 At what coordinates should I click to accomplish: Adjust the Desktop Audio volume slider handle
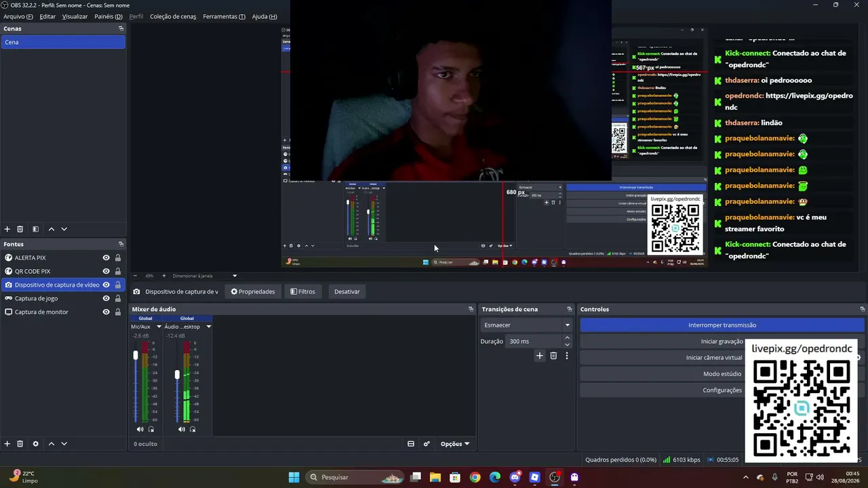click(x=177, y=374)
